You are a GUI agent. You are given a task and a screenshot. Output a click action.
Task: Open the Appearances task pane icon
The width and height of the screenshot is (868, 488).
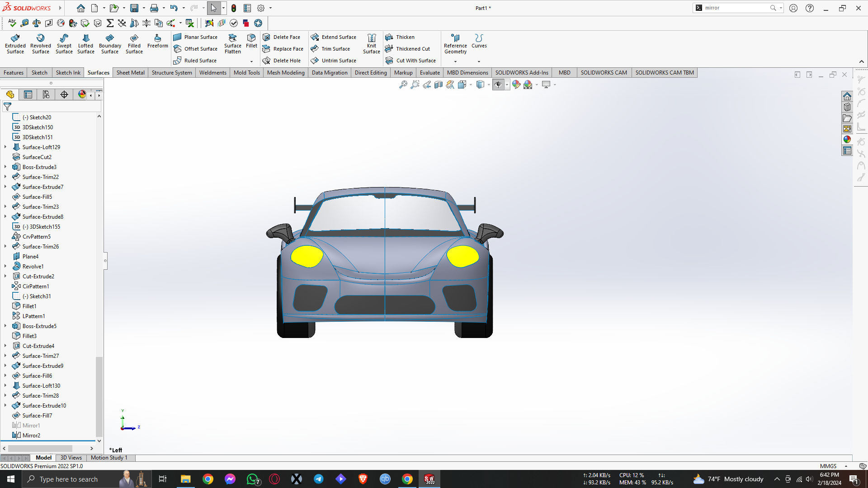click(x=847, y=140)
